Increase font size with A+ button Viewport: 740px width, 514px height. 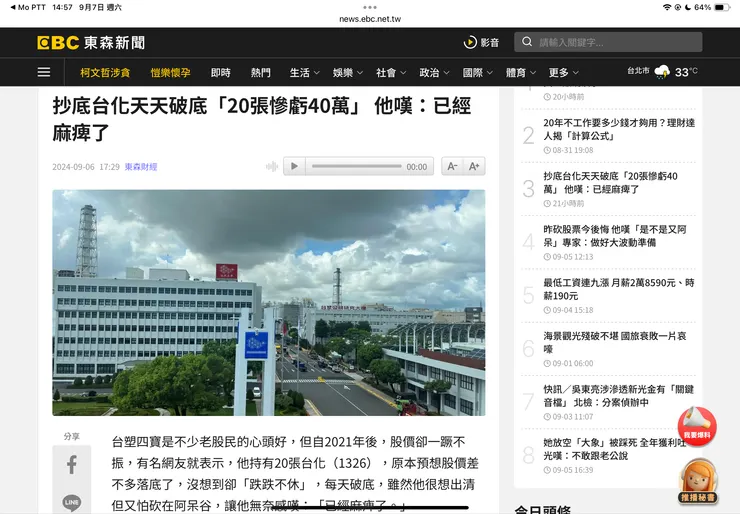click(474, 166)
